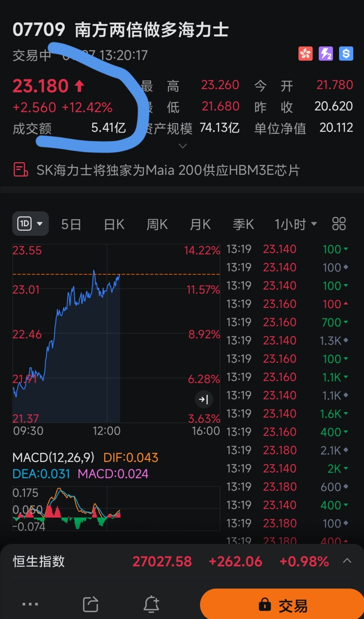The width and height of the screenshot is (364, 619).
Task: Expand more quote details chevron
Action: (x=183, y=146)
